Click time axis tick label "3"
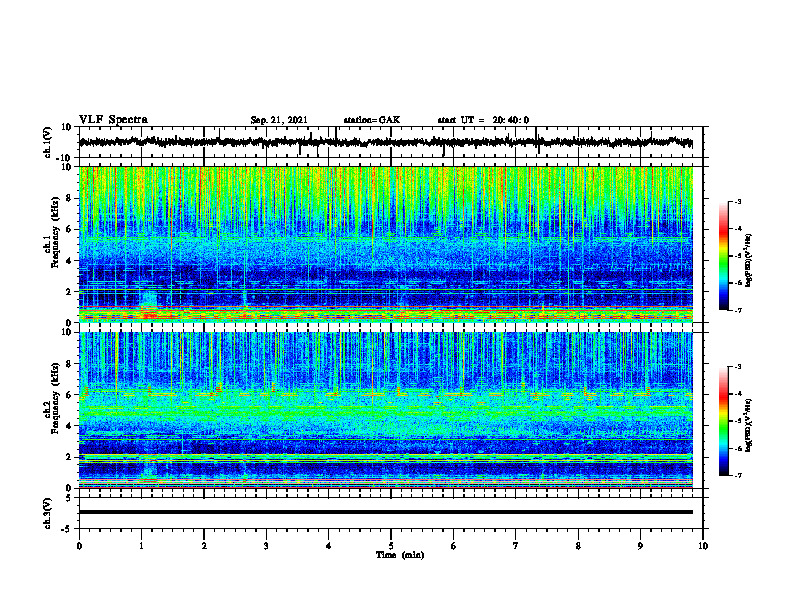 266,546
